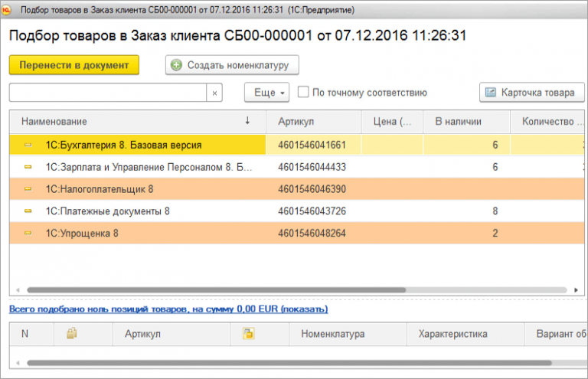
Task: Click the Артикул column header in upper table
Action: click(x=296, y=122)
